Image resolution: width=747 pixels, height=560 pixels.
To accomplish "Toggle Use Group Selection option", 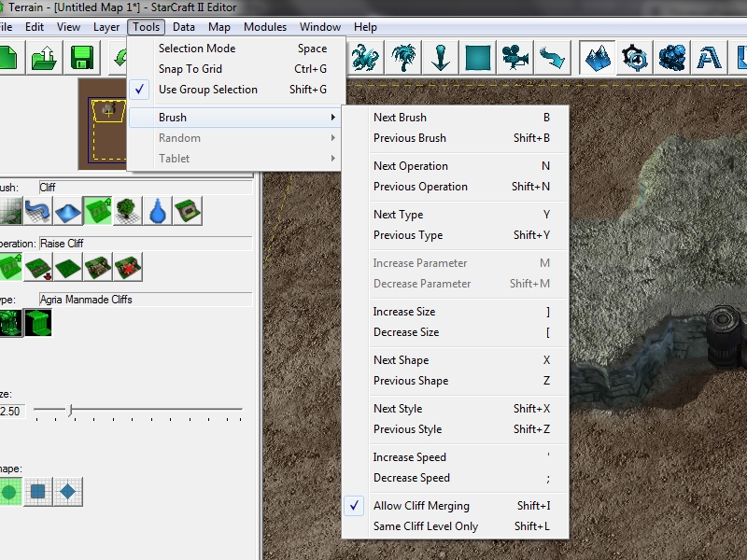I will click(x=234, y=90).
